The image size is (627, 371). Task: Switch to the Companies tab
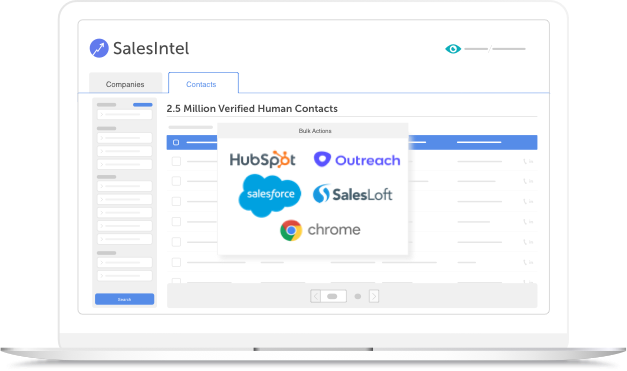125,84
